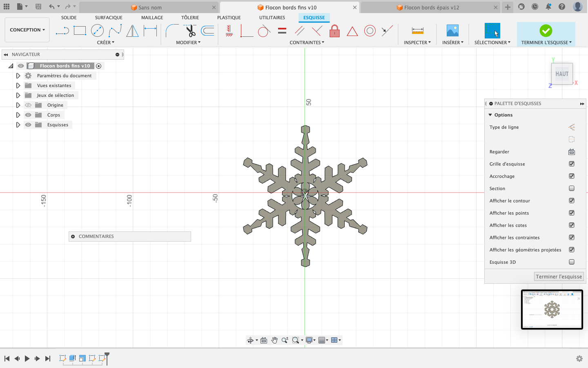Toggle Type de ligne construction icon
588x368 pixels.
(x=572, y=127)
